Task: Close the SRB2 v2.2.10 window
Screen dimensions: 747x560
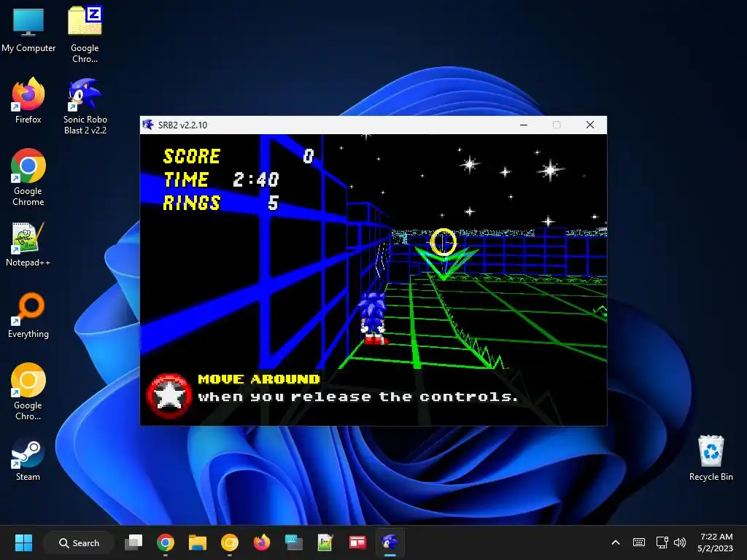Action: 589,125
